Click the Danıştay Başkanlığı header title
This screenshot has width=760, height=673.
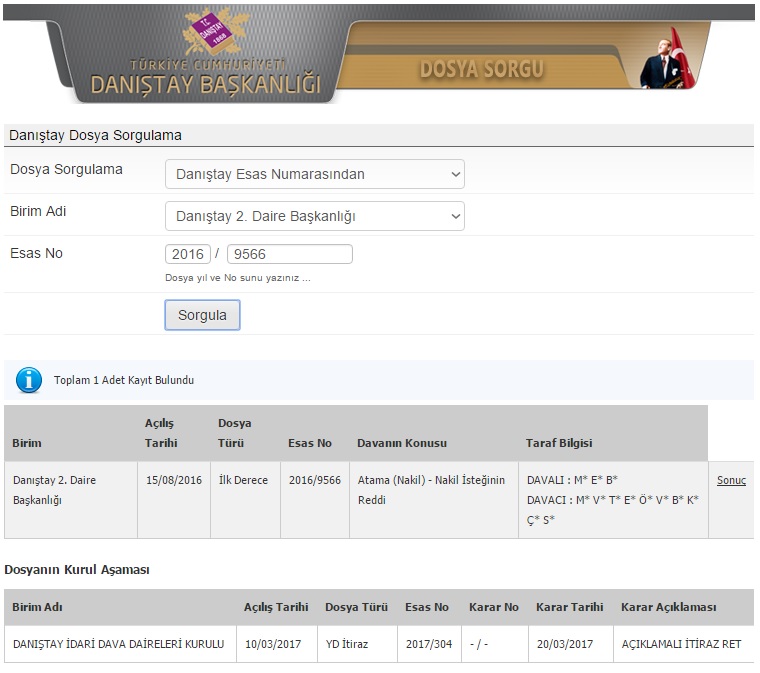point(205,84)
